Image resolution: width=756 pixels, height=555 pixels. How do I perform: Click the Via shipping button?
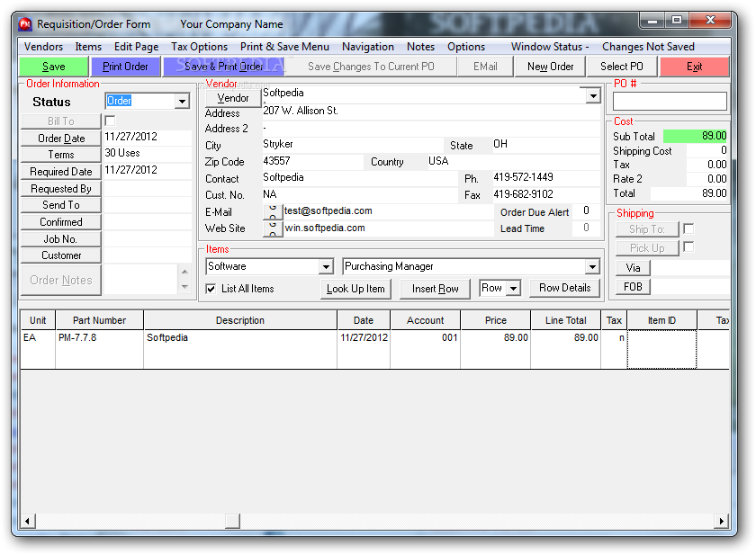pyautogui.click(x=633, y=268)
